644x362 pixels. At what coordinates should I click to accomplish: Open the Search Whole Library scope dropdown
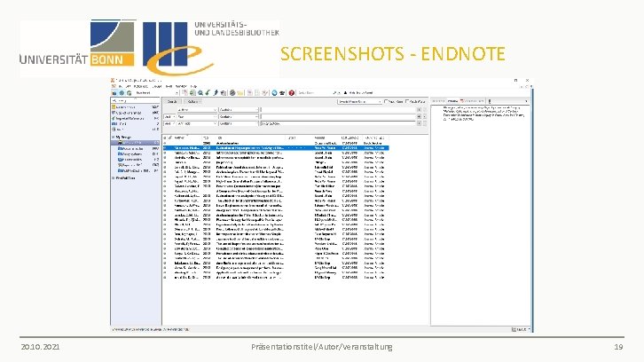click(360, 101)
